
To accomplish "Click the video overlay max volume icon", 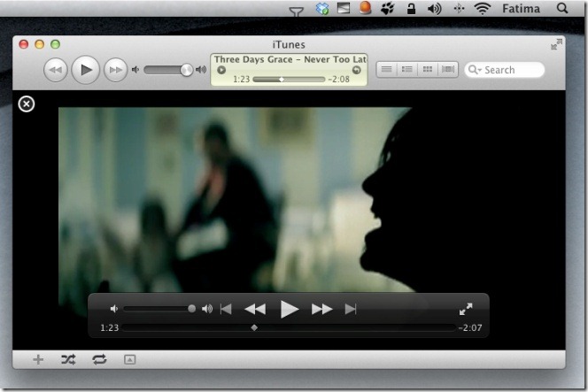I will click(x=207, y=309).
